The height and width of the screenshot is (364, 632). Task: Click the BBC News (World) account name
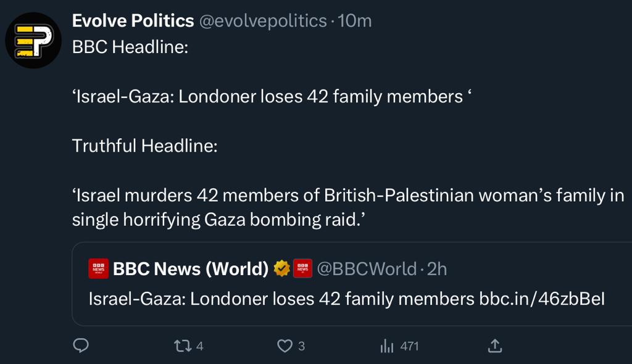[x=191, y=269]
